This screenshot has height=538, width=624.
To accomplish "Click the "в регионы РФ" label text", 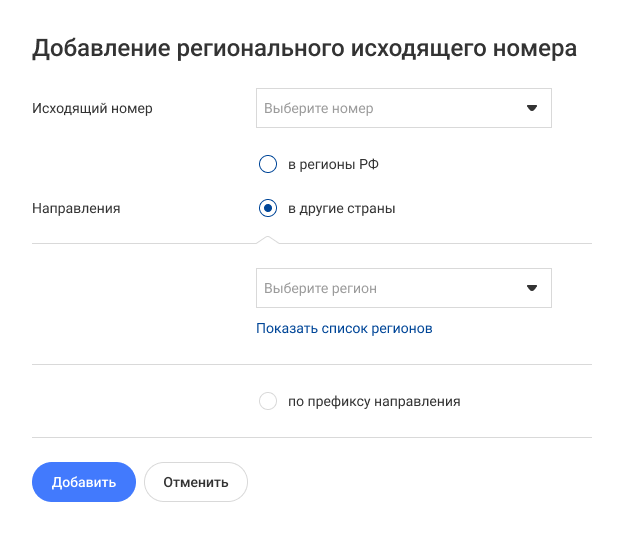I will point(333,164).
